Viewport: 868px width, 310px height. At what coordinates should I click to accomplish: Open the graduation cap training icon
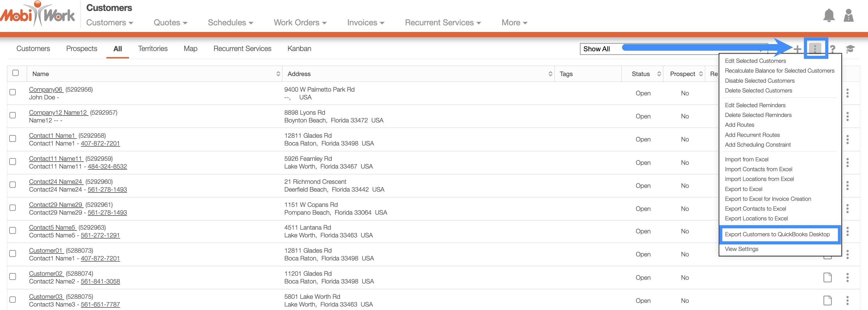click(850, 49)
